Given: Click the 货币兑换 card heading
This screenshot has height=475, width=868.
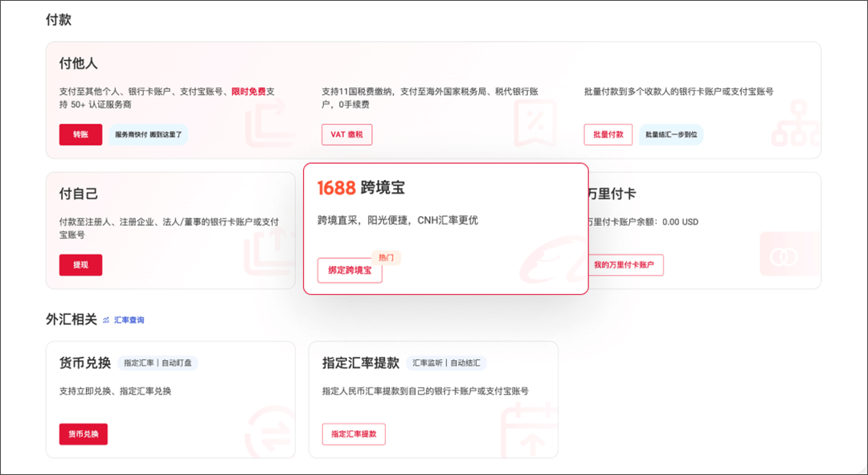Looking at the screenshot, I should coord(85,363).
